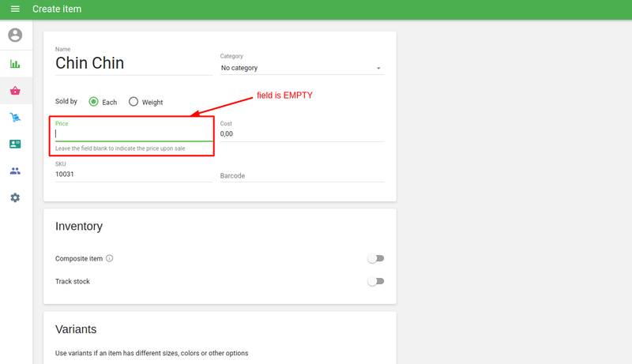Expand the Category dropdown arrow

click(378, 69)
